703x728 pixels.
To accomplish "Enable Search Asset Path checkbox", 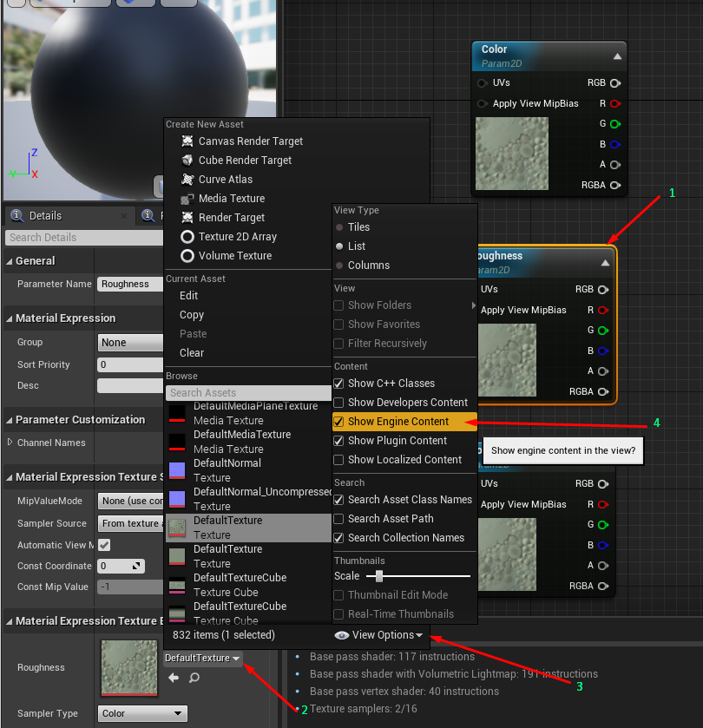I will click(339, 519).
